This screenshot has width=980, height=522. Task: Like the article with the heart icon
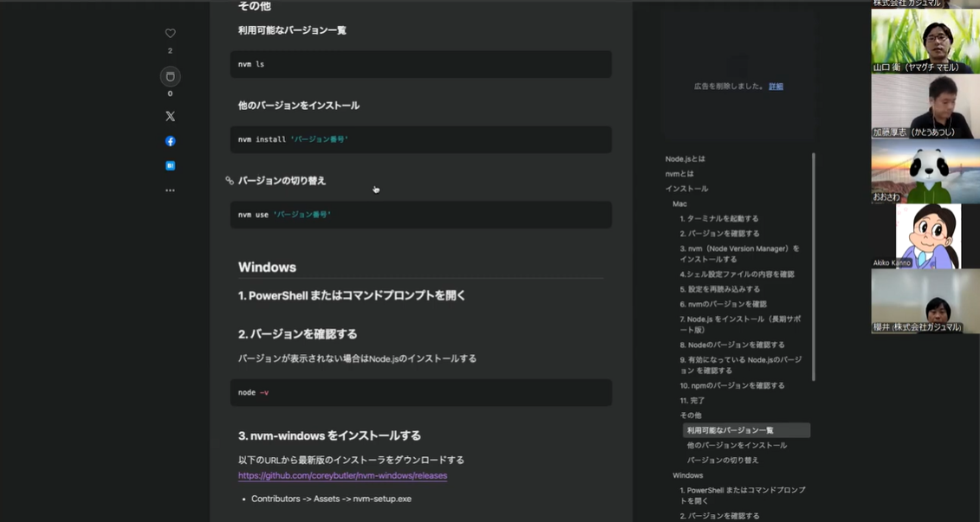[170, 34]
